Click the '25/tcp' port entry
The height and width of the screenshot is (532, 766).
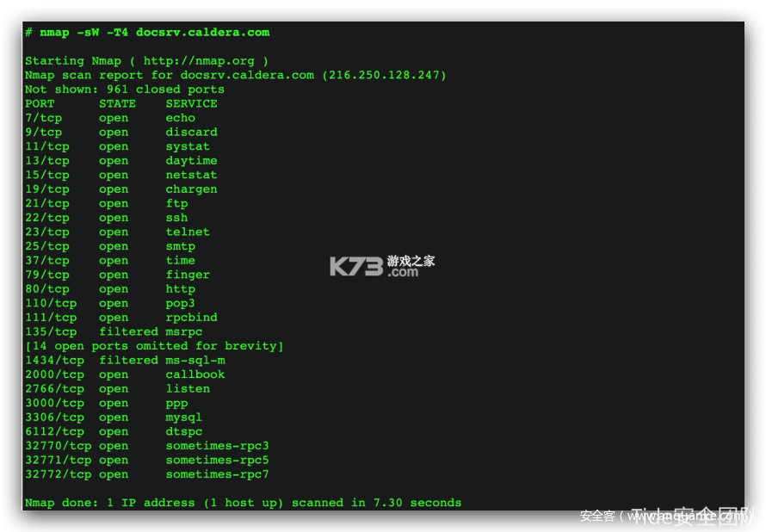pos(47,246)
